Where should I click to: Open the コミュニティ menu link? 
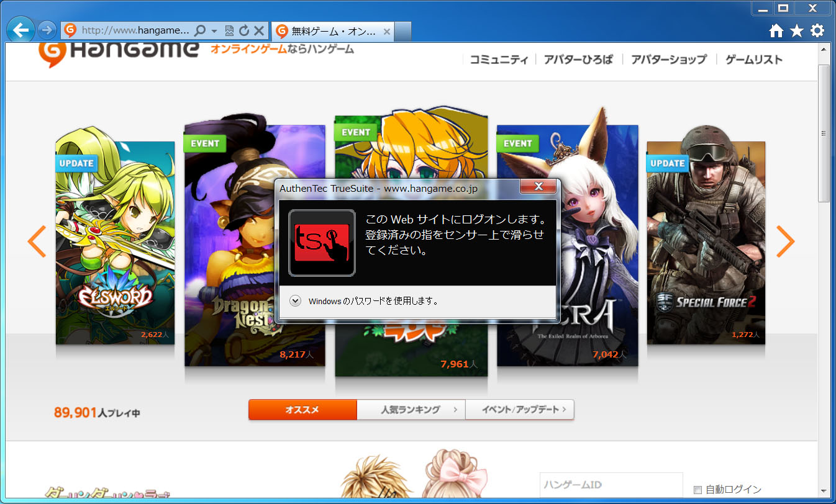(x=499, y=60)
